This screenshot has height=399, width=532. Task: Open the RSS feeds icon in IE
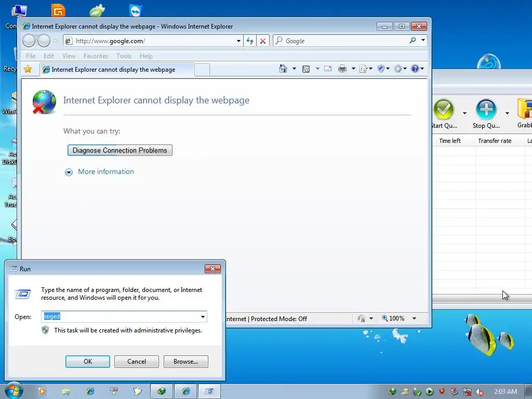pos(305,69)
